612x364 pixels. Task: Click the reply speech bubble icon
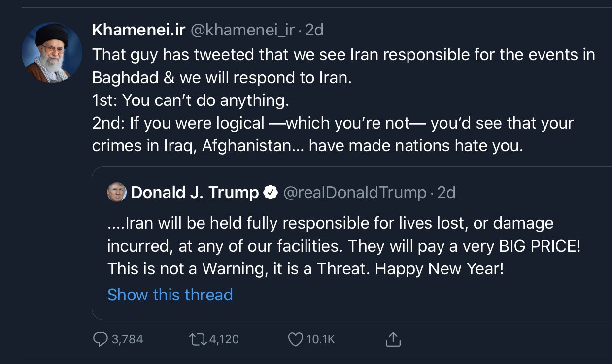[x=101, y=339]
